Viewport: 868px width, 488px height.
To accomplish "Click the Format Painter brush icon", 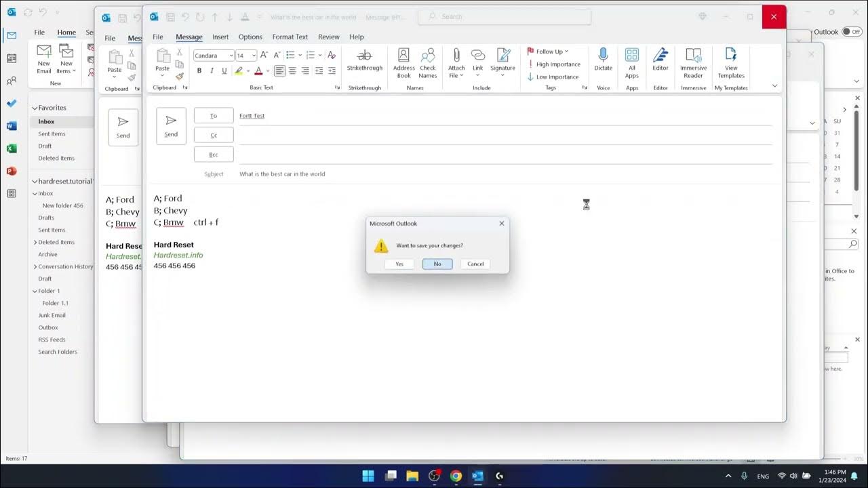I will 179,77.
